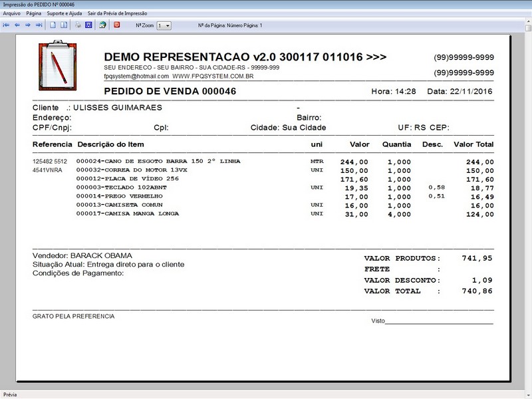The width and height of the screenshot is (532, 399).
Task: Click discount value 0,58
Action: pos(437,188)
